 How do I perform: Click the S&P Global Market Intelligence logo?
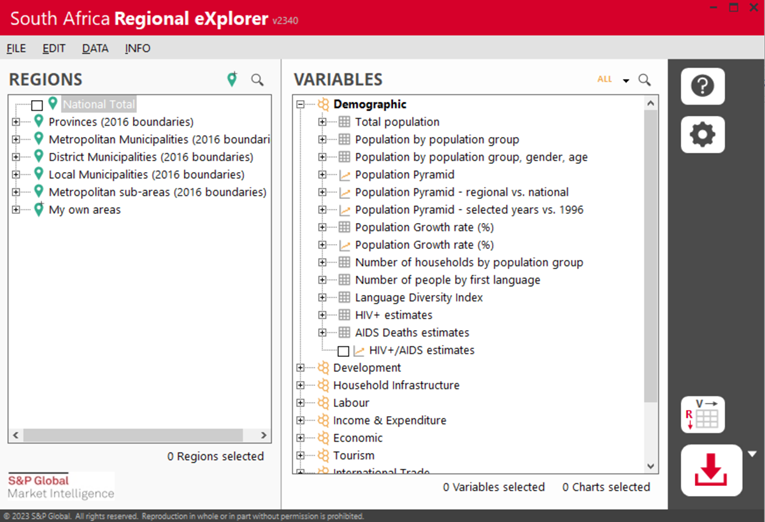pos(61,486)
